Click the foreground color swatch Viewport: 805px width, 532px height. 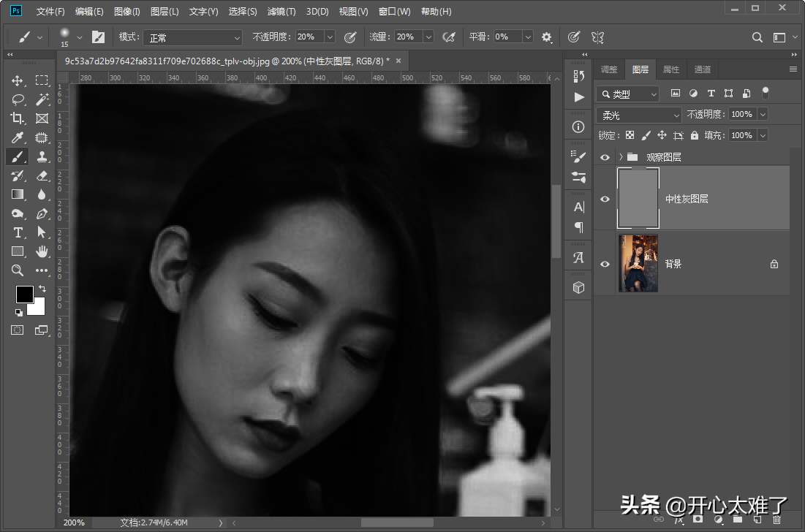[x=24, y=294]
